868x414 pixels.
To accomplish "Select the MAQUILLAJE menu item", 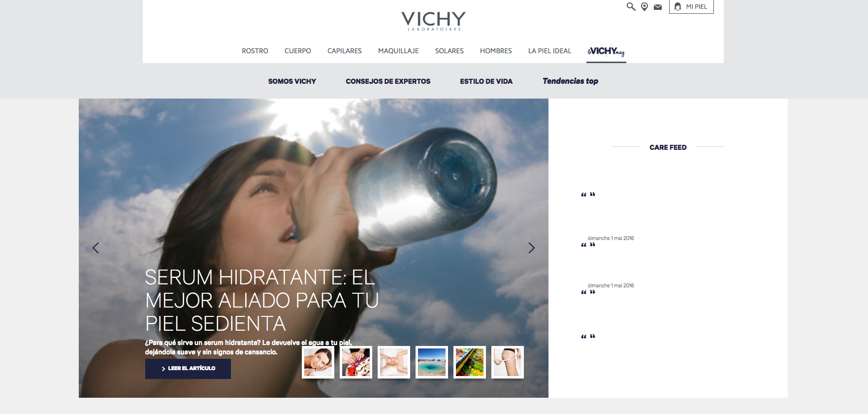I will (x=398, y=51).
